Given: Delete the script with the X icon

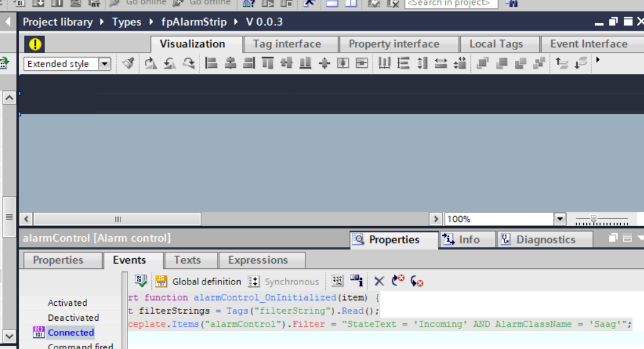Looking at the screenshot, I should 379,281.
